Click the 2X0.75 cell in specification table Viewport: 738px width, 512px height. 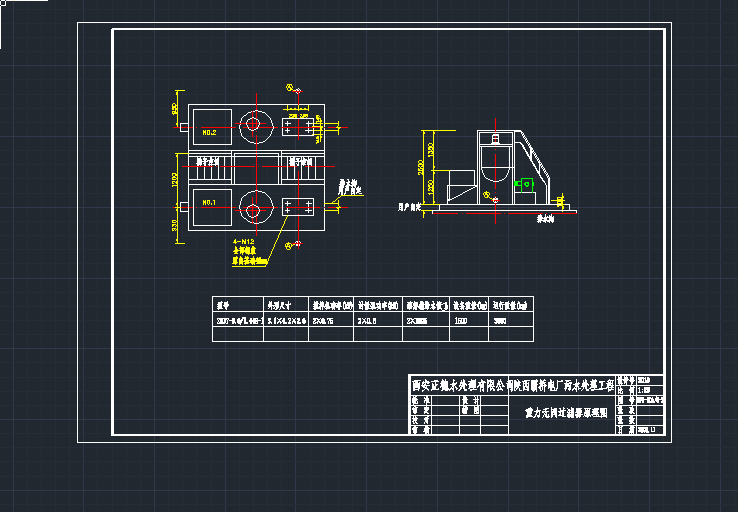[324, 321]
